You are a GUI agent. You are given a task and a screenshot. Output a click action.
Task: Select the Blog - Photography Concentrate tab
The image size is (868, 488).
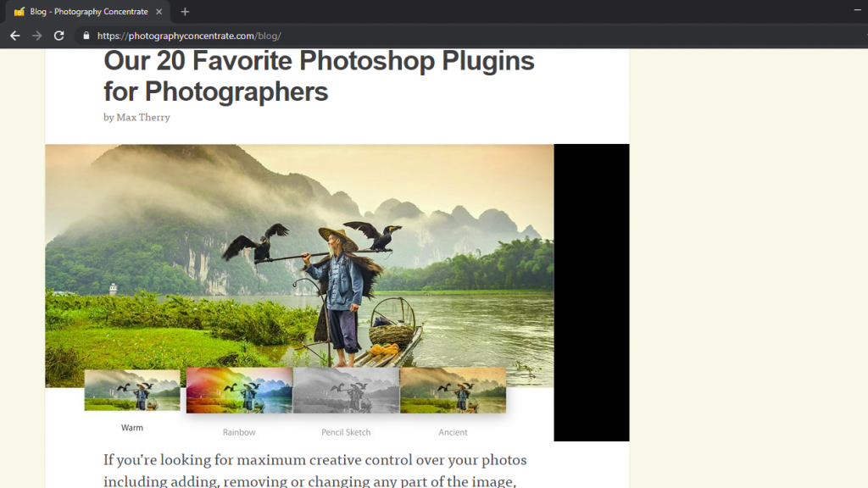(88, 12)
